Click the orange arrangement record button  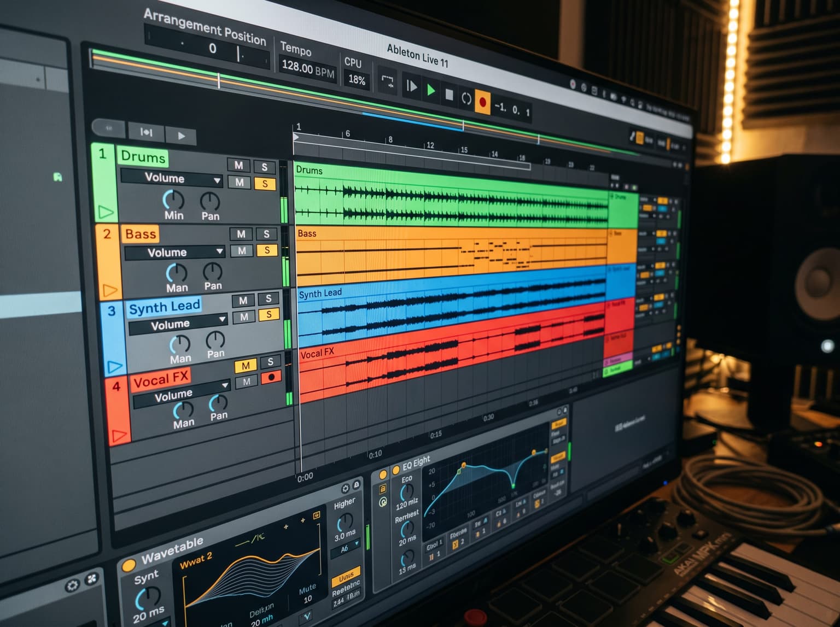point(483,102)
